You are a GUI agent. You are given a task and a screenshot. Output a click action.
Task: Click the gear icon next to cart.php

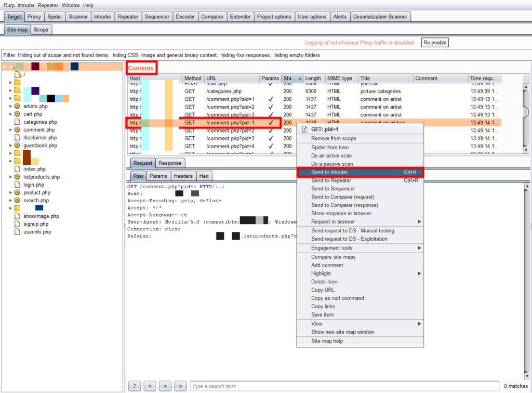[17, 114]
